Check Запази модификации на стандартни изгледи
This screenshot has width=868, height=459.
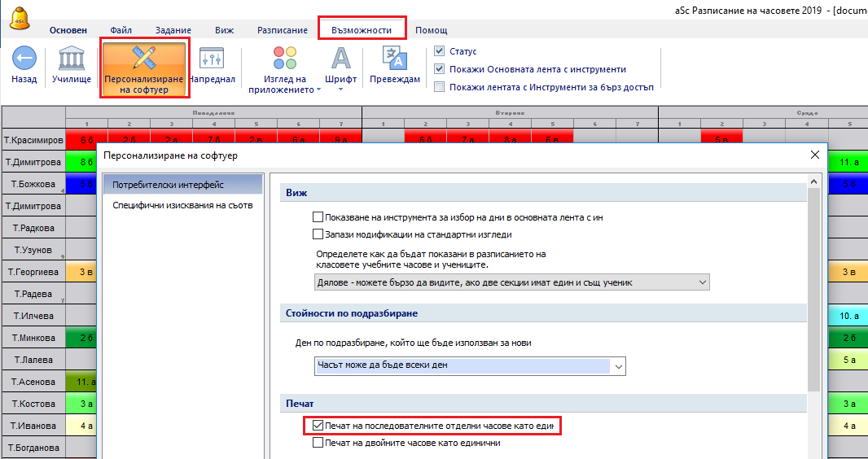[x=318, y=234]
